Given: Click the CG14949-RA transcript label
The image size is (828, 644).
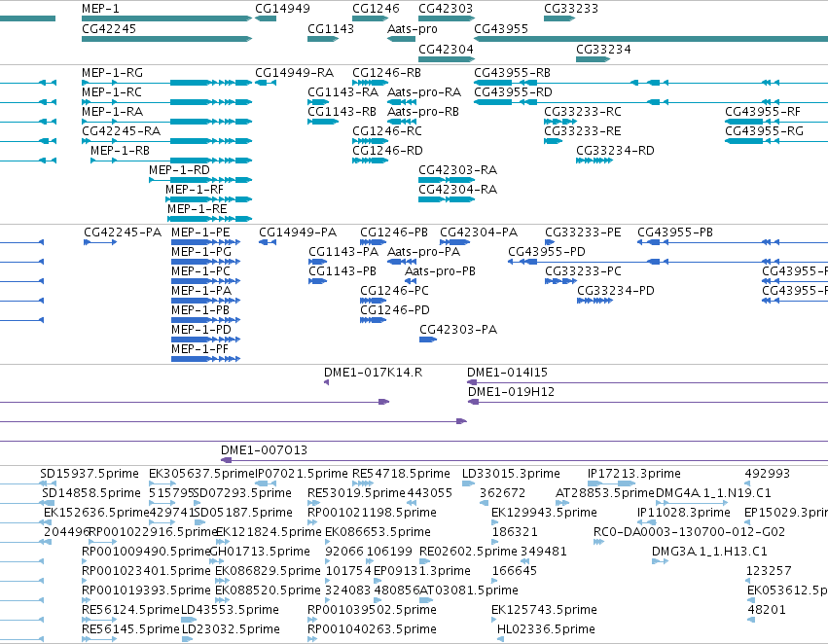Looking at the screenshot, I should (x=295, y=72).
